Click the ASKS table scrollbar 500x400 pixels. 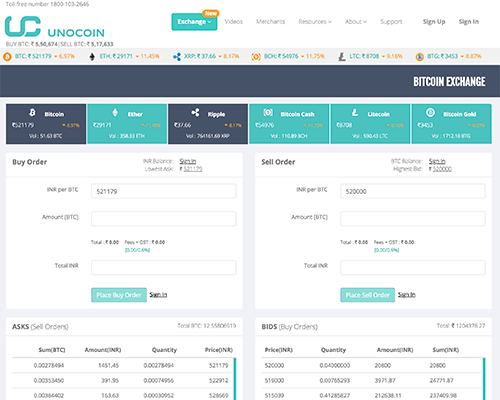pyautogui.click(x=235, y=379)
